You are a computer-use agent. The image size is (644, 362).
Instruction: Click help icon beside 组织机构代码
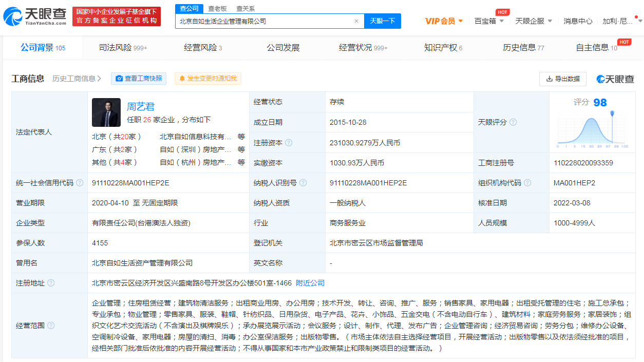[x=527, y=183]
